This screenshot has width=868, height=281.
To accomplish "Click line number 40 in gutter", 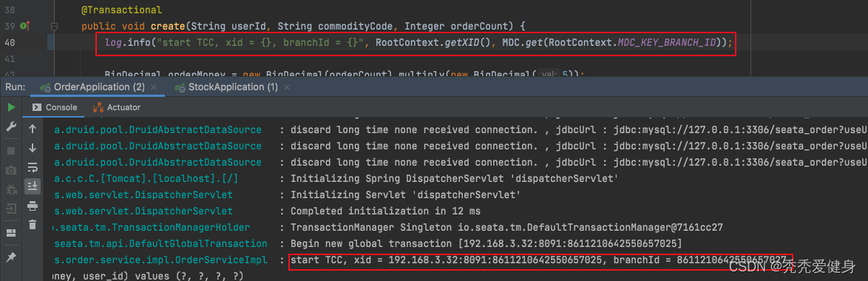I will (9, 43).
